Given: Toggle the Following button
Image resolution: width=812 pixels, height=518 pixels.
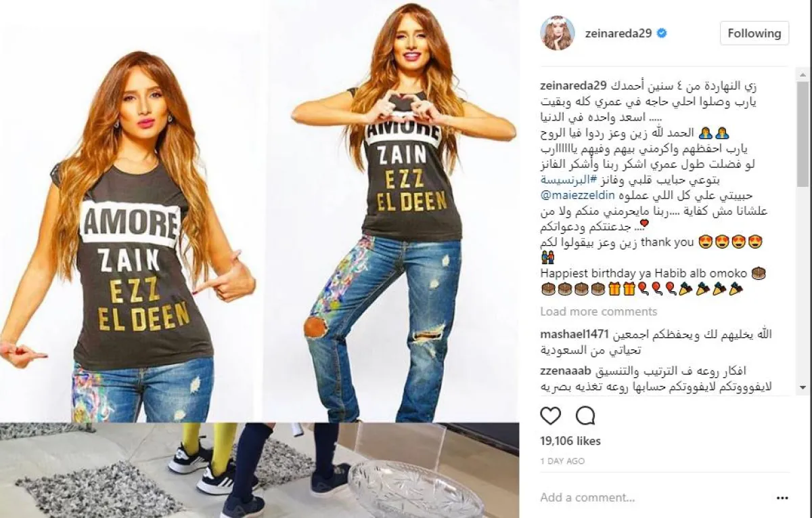Looking at the screenshot, I should tap(754, 33).
